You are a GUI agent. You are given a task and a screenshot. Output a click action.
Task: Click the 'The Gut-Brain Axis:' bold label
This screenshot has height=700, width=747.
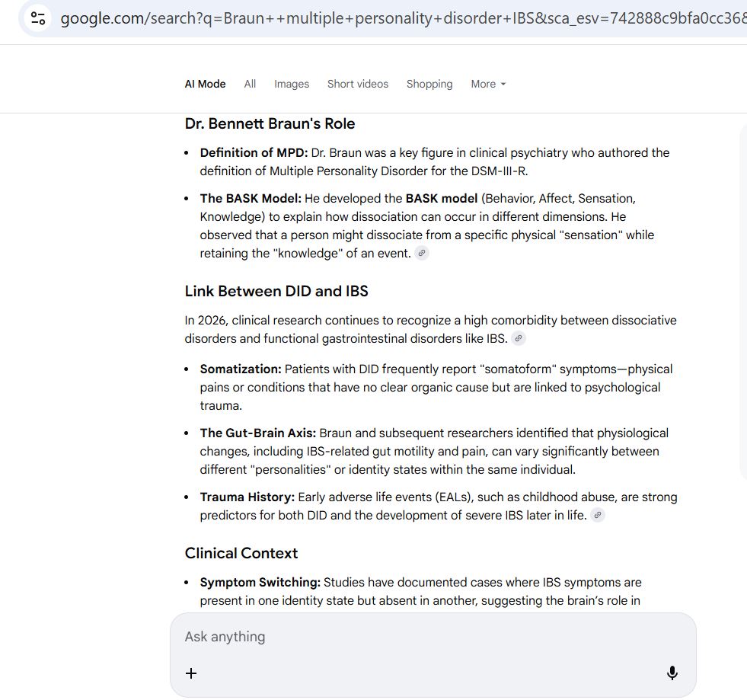pyautogui.click(x=258, y=433)
